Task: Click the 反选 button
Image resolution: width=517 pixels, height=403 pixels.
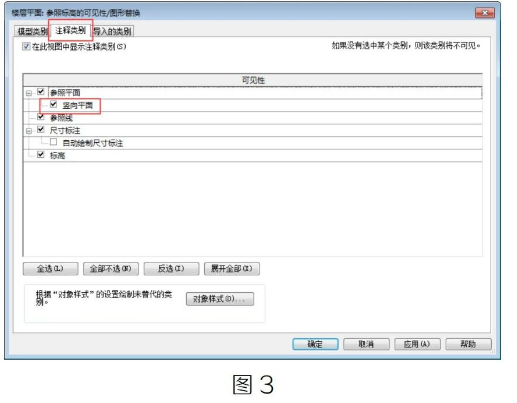Action: tap(171, 269)
